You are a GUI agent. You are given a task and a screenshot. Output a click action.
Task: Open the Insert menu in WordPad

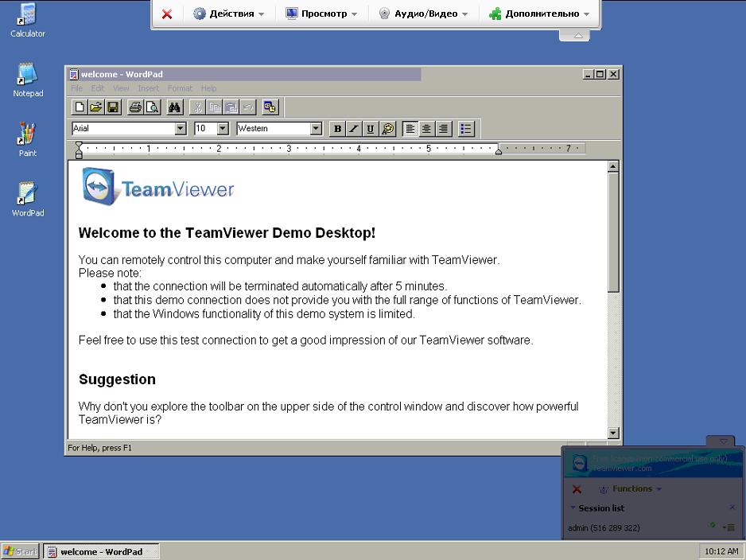(149, 88)
